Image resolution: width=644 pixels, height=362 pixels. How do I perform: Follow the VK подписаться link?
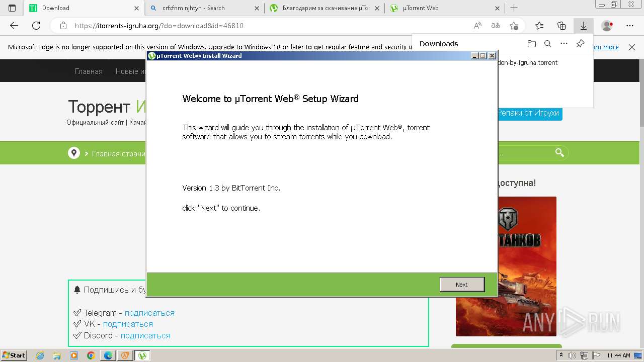128,324
